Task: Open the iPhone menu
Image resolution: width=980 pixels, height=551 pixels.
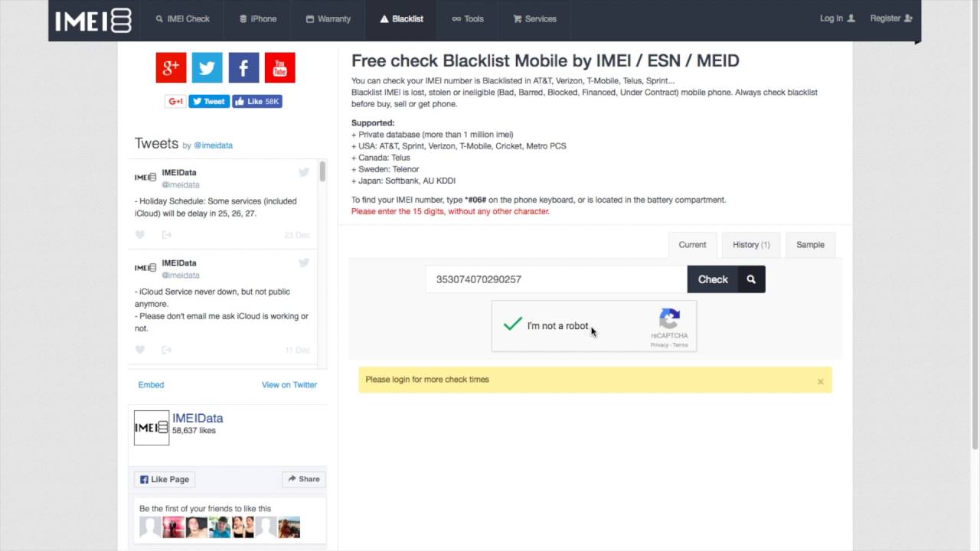Action: (x=258, y=19)
